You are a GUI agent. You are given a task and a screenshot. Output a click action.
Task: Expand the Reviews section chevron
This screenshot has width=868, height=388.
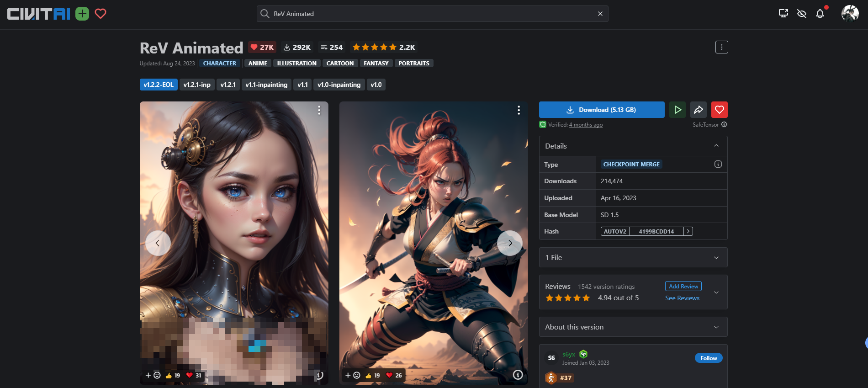(716, 292)
